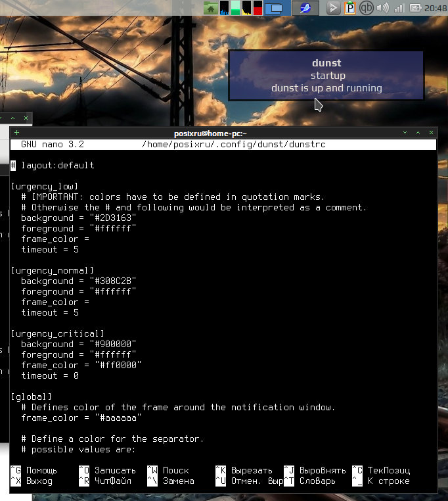Click the ^G Помощь help shortcut
The image size is (448, 501).
pos(34,471)
